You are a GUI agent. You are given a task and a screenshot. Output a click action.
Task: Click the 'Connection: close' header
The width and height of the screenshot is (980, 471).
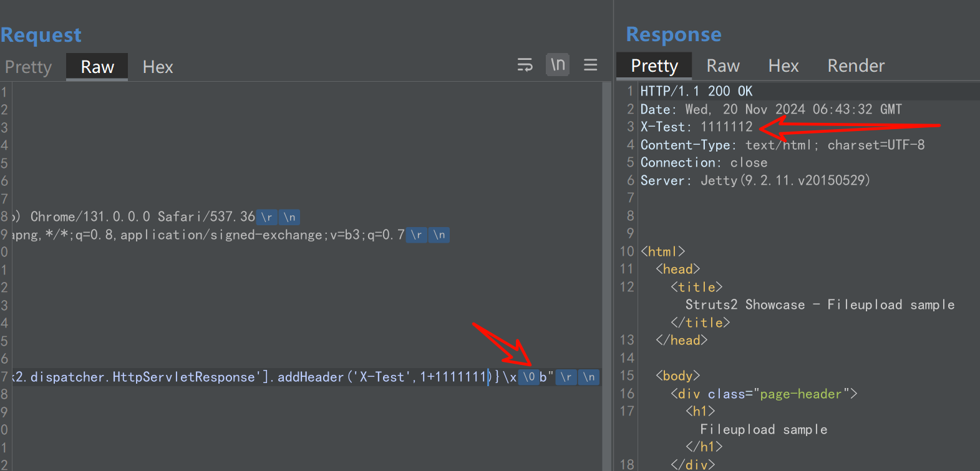point(704,162)
